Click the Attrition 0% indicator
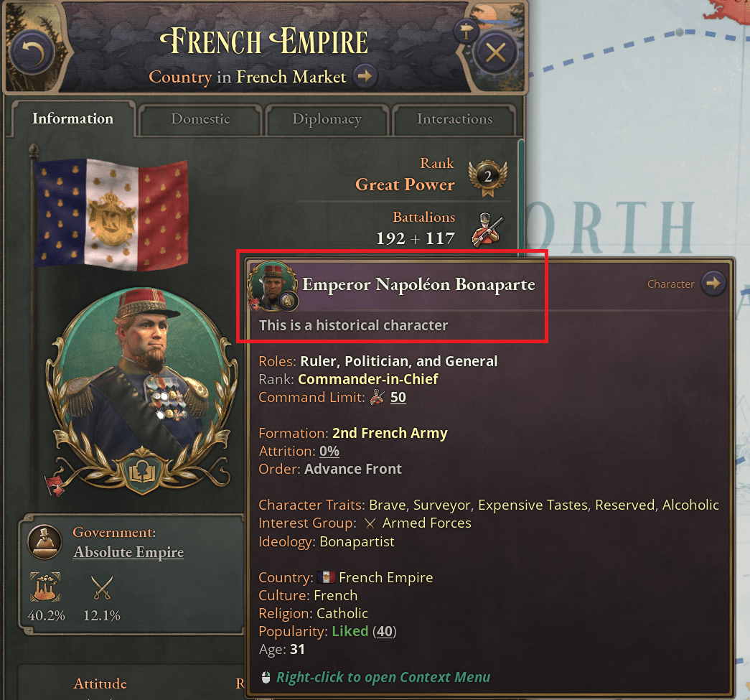The width and height of the screenshot is (750, 700). 329,451
